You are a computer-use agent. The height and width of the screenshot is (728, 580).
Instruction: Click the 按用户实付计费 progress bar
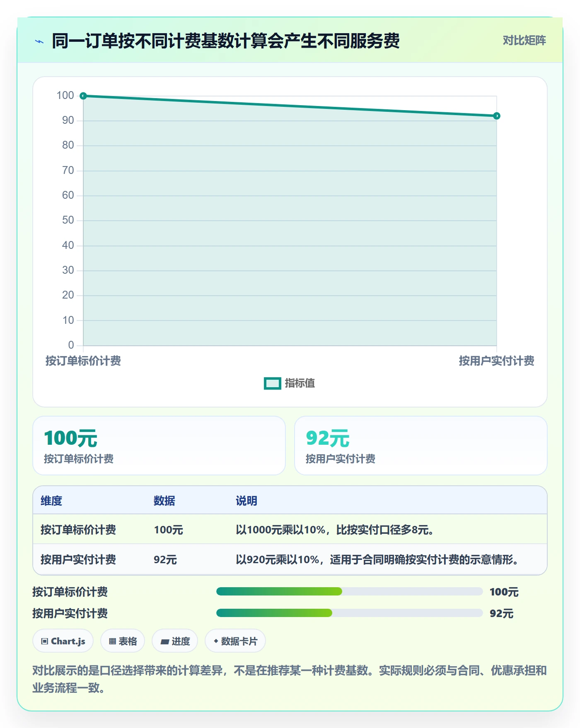(x=350, y=613)
